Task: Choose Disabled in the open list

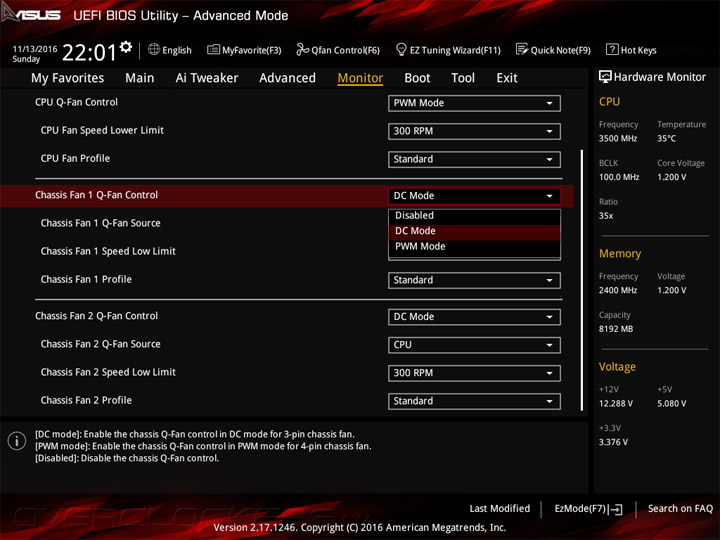Action: tap(474, 215)
